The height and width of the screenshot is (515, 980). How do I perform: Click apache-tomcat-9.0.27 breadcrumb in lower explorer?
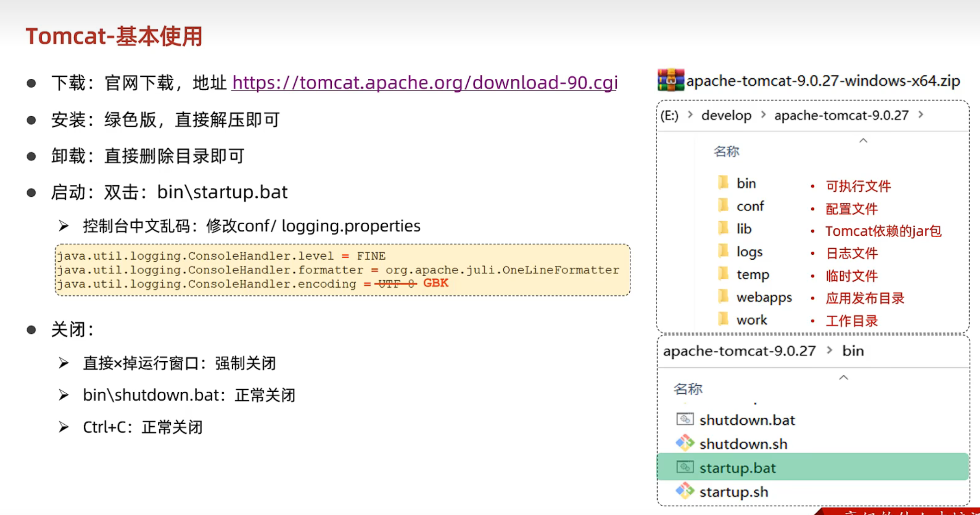pos(739,351)
